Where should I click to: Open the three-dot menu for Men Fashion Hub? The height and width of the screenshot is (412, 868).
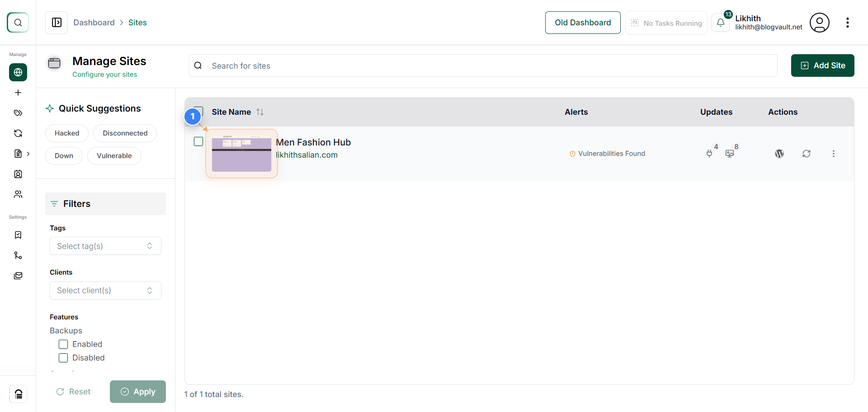tap(834, 154)
